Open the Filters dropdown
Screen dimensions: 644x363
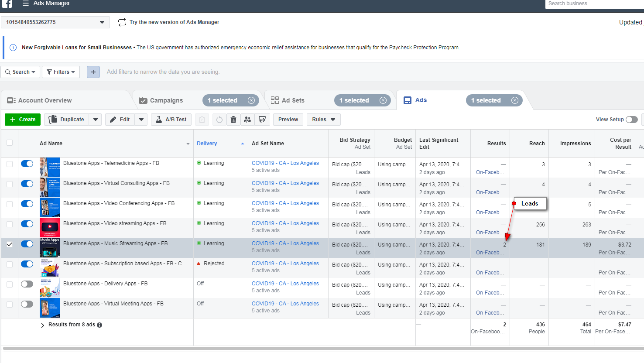tap(61, 72)
